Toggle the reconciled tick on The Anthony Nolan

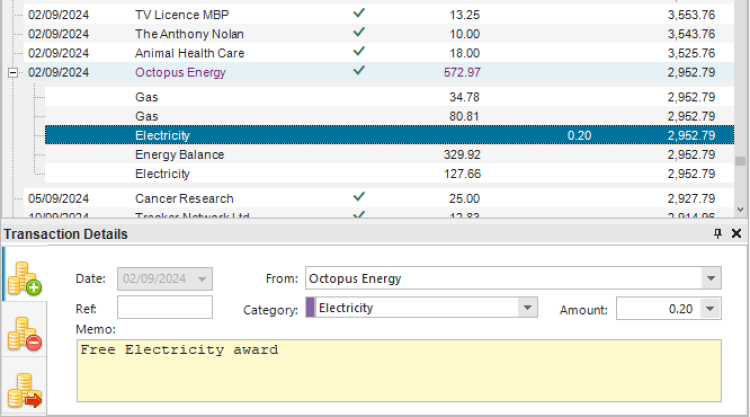point(359,33)
